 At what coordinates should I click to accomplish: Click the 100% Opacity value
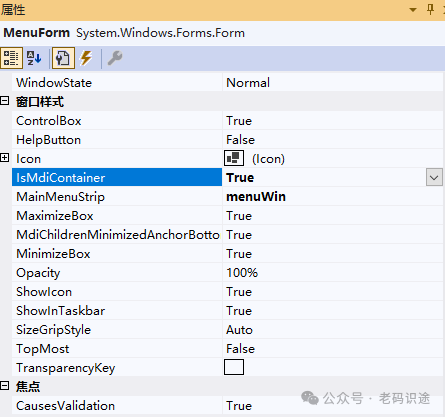(242, 273)
